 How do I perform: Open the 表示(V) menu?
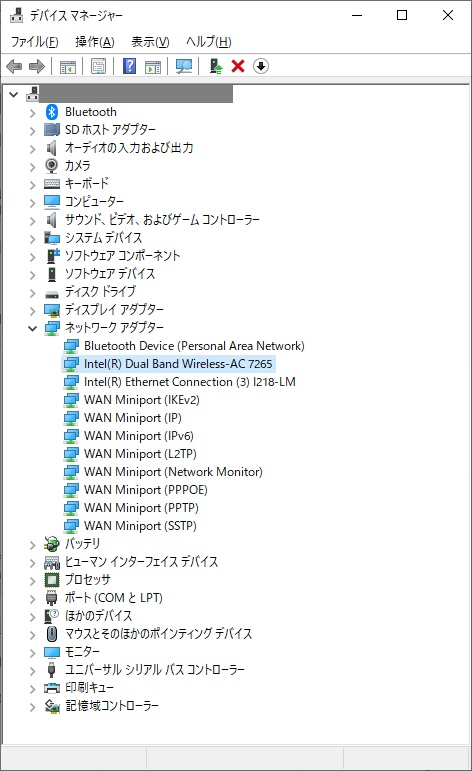pos(150,42)
